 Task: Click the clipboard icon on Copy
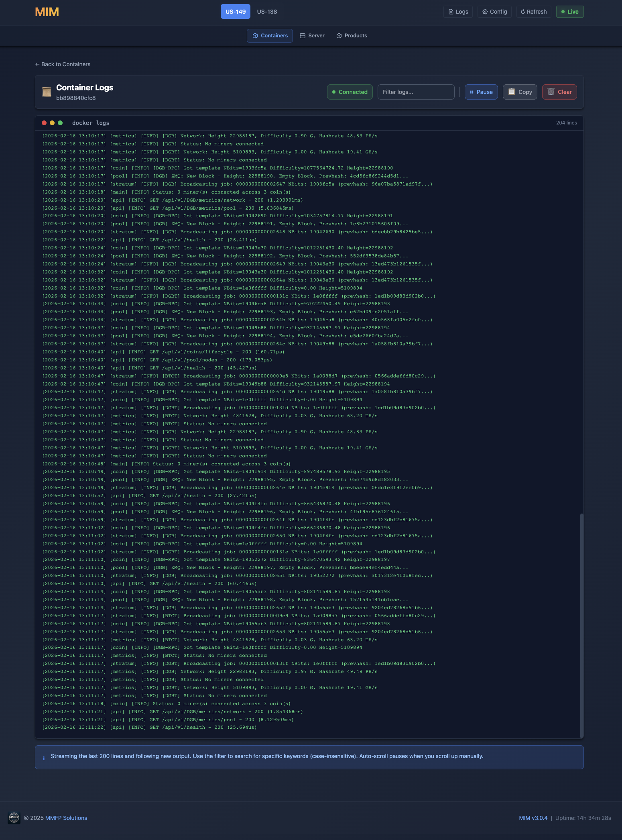[512, 92]
